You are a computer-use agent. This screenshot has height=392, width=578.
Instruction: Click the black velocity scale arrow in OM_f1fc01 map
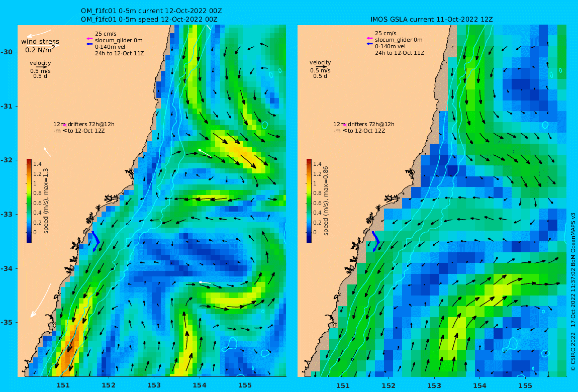pos(41,67)
